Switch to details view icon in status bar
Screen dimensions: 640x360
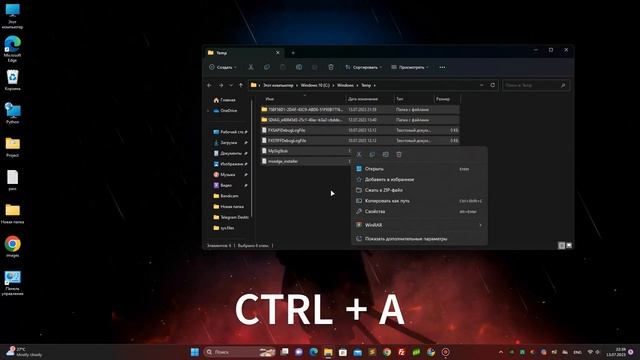pyautogui.click(x=562, y=245)
